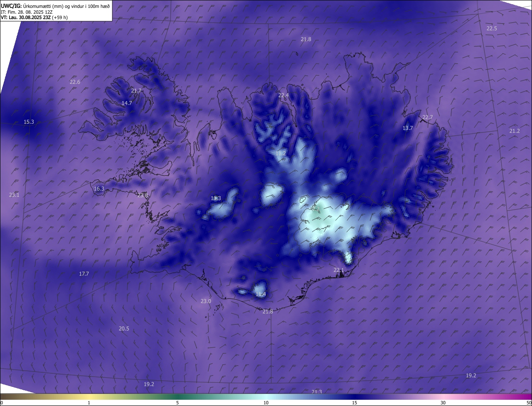Click the '19.2' value in the bottom-right ocean

point(471,375)
